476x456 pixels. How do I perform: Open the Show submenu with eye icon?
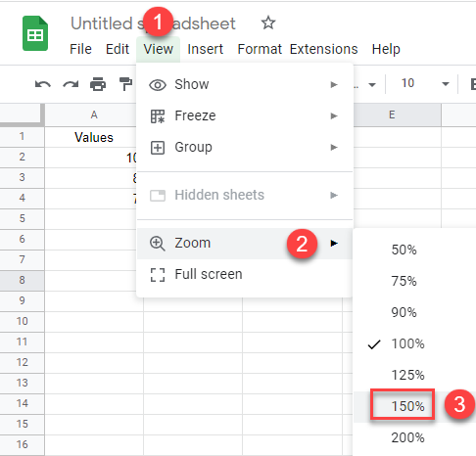coord(244,84)
